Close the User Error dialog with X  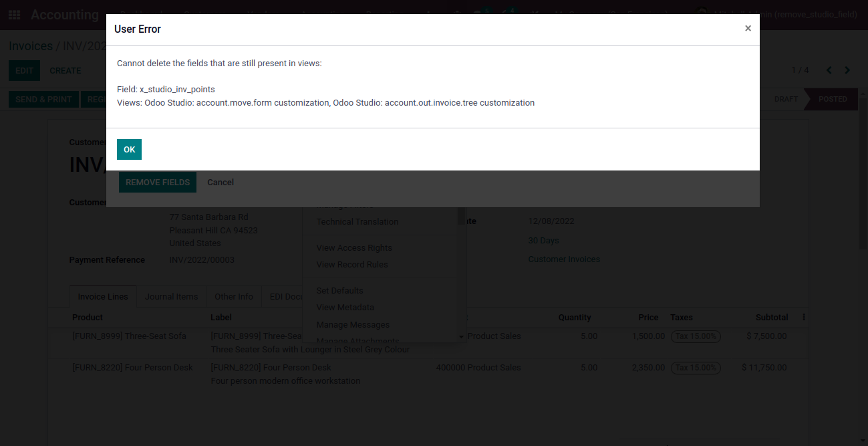click(748, 28)
